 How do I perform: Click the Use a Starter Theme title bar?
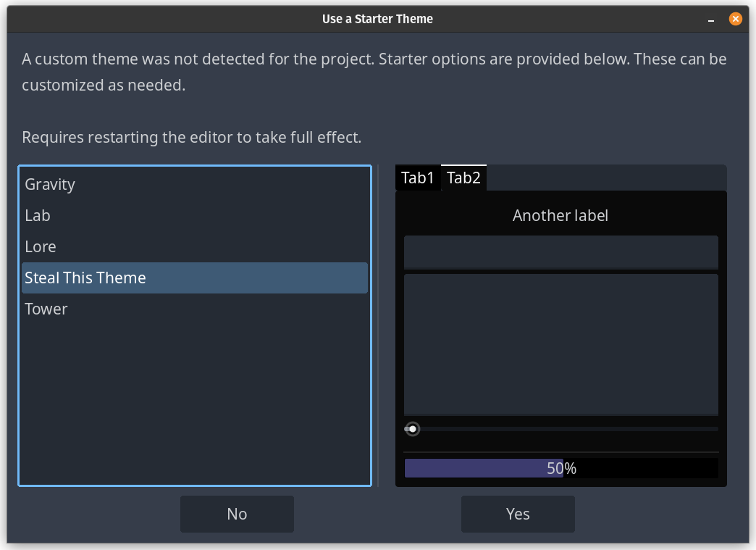[377, 19]
